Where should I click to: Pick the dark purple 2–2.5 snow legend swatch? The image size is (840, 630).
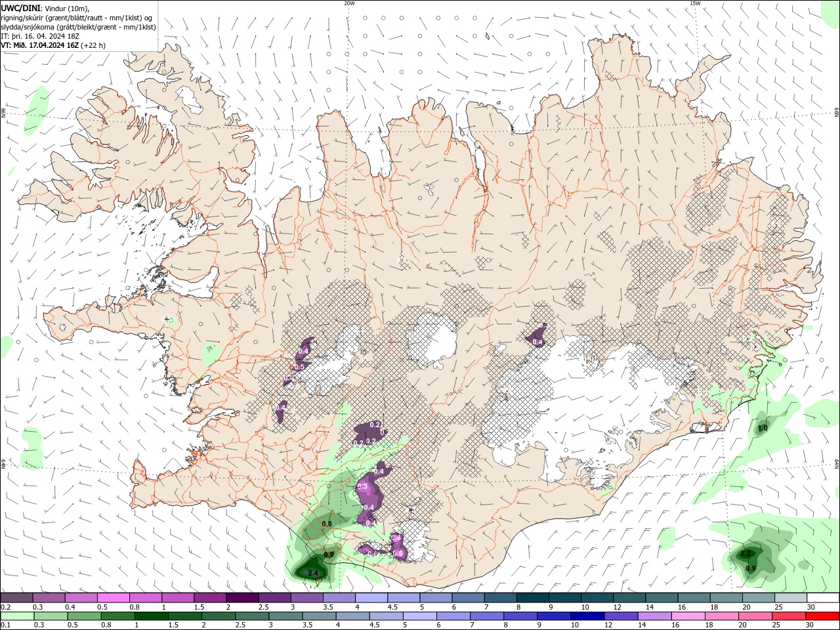243,598
